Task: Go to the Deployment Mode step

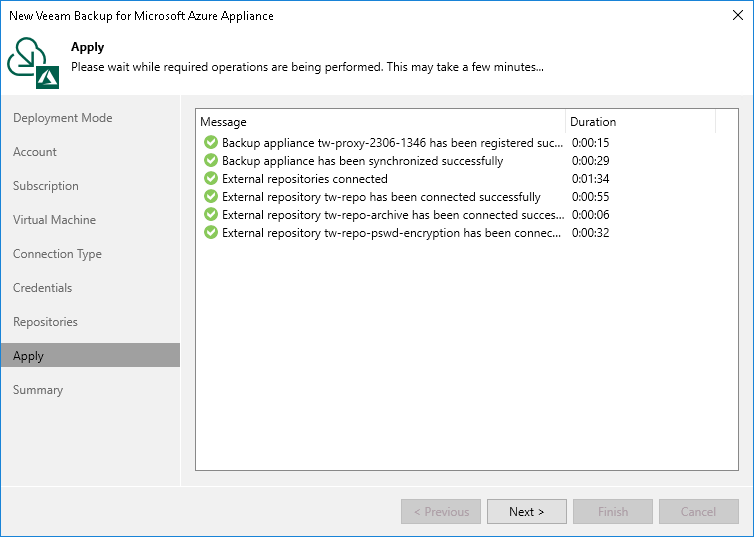Action: (x=62, y=118)
